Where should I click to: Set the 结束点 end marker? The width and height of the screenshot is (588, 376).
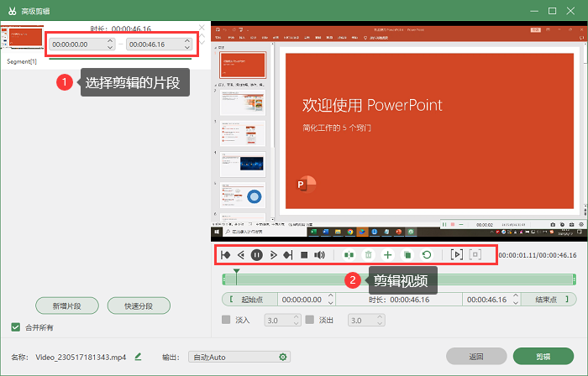click(549, 300)
